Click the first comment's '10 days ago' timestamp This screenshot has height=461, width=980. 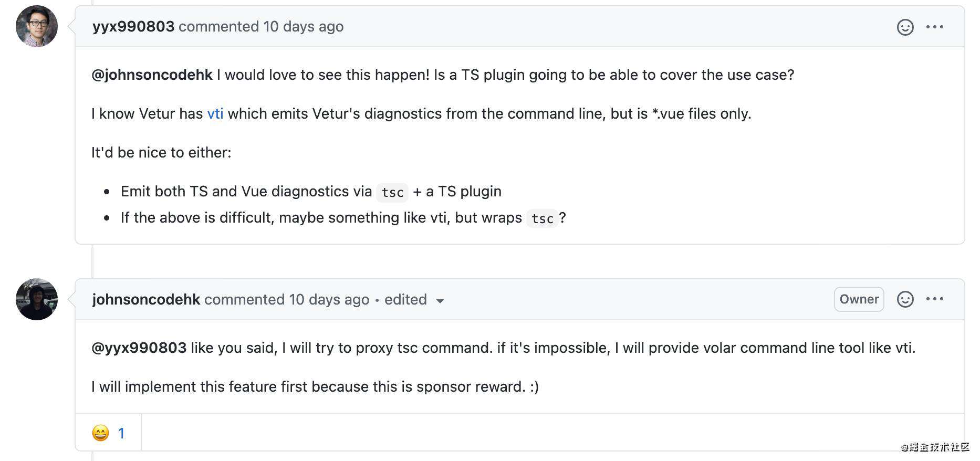pyautogui.click(x=304, y=26)
